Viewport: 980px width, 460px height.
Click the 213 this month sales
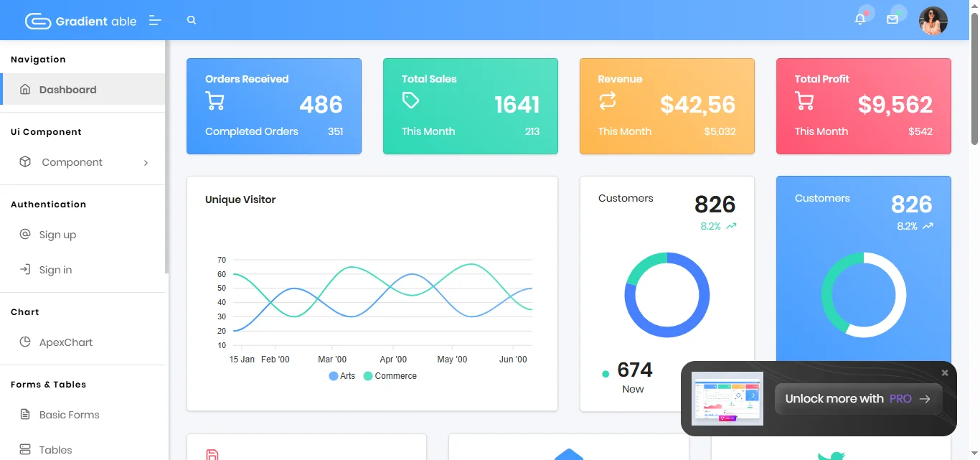pos(532,131)
